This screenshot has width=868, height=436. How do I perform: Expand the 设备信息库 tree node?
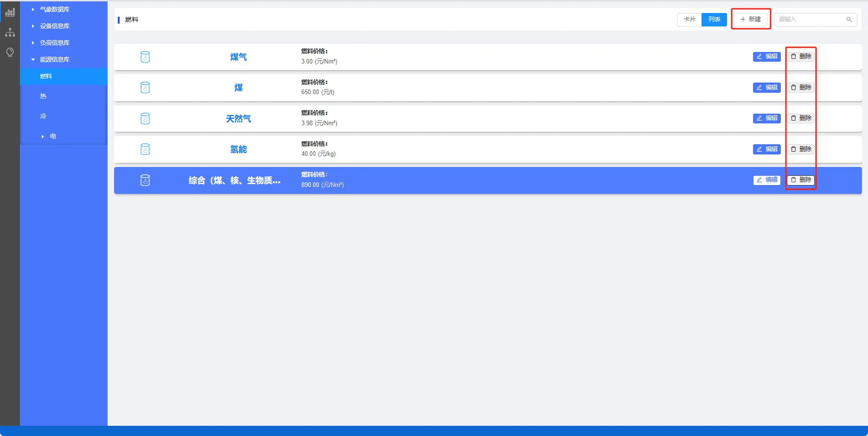coord(33,26)
